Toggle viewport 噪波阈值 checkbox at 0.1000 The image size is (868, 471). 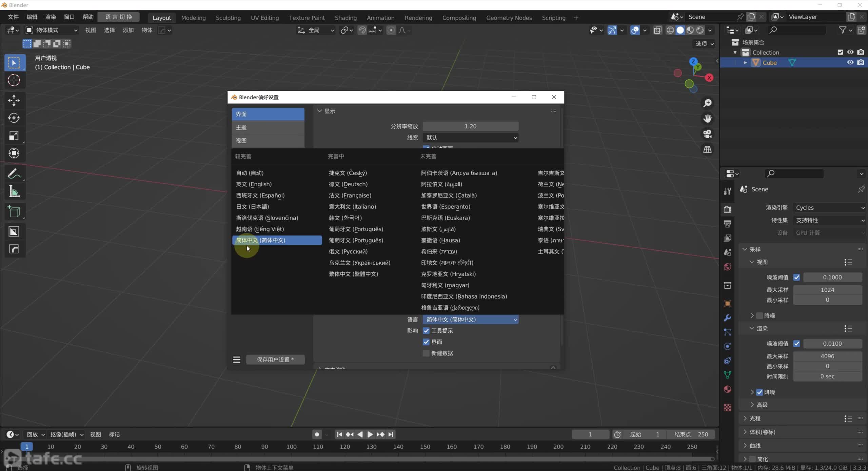pos(797,277)
